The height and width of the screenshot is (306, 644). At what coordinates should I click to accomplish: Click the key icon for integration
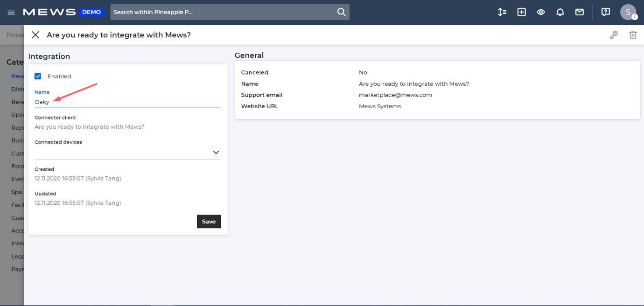click(x=614, y=35)
